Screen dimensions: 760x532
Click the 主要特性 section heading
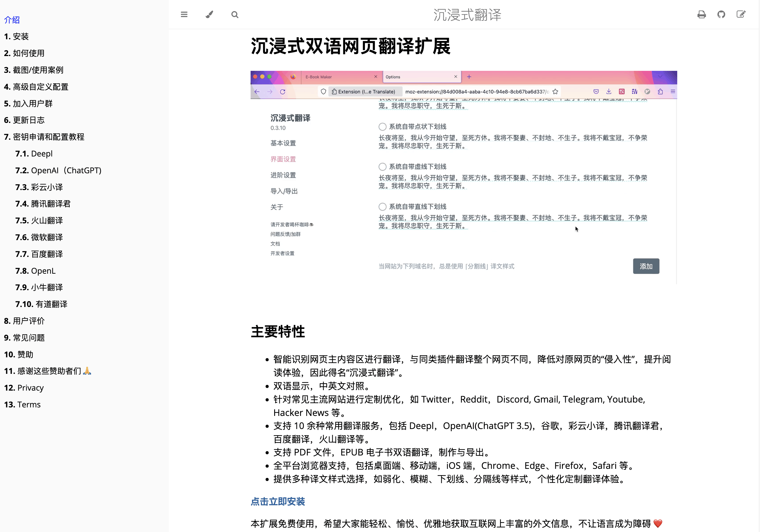278,331
